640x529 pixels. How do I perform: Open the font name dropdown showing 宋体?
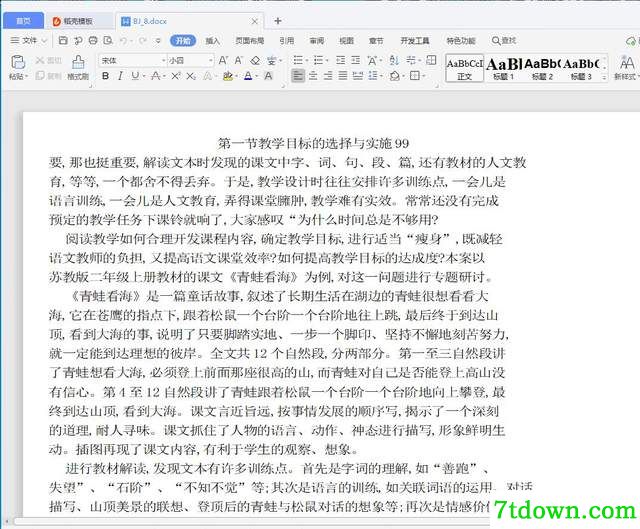163,60
